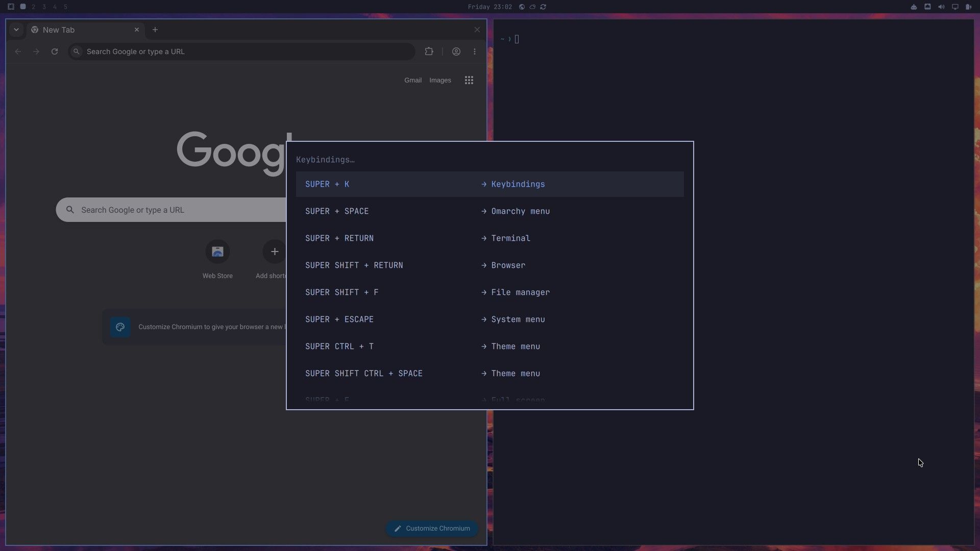This screenshot has height=551, width=980.
Task: Open the Web Store shortcut
Action: tap(217, 260)
